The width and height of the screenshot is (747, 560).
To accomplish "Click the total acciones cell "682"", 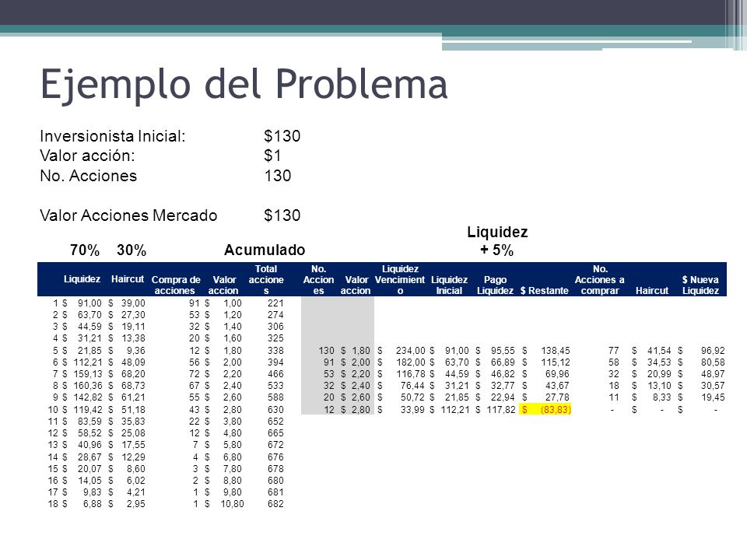I will coord(275,504).
